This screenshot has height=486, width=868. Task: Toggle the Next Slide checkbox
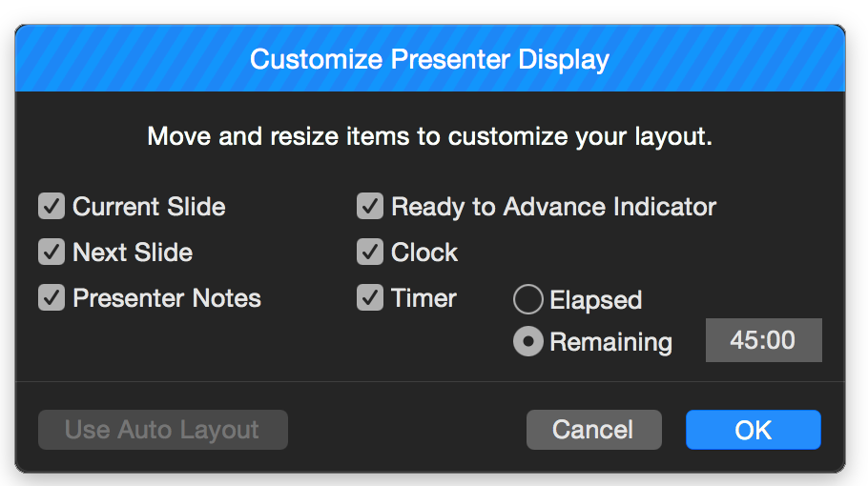52,253
